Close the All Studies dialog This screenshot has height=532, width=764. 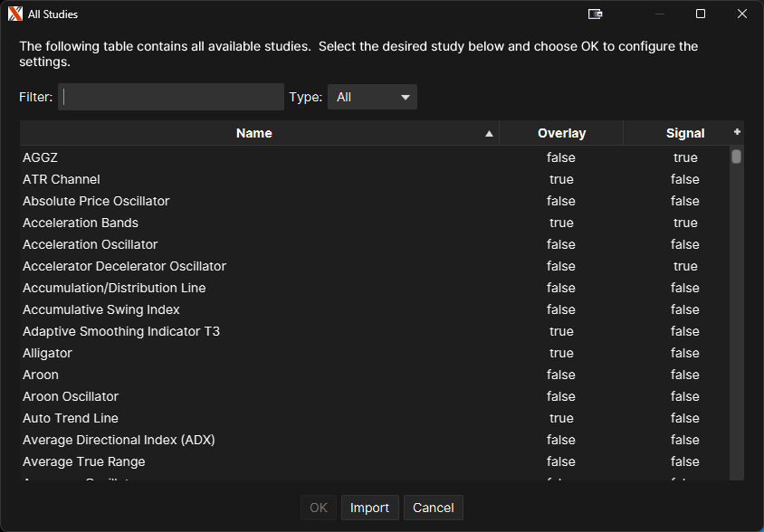pos(741,14)
